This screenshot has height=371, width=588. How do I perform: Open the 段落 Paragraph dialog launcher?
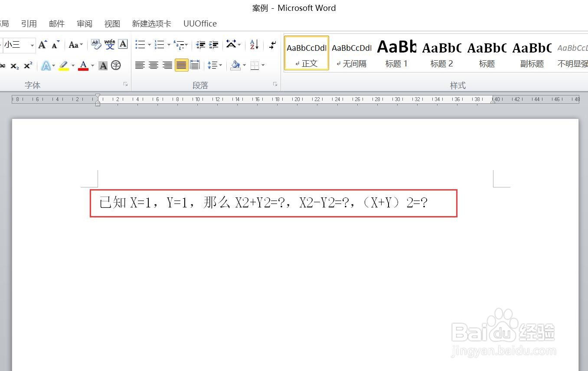(275, 84)
